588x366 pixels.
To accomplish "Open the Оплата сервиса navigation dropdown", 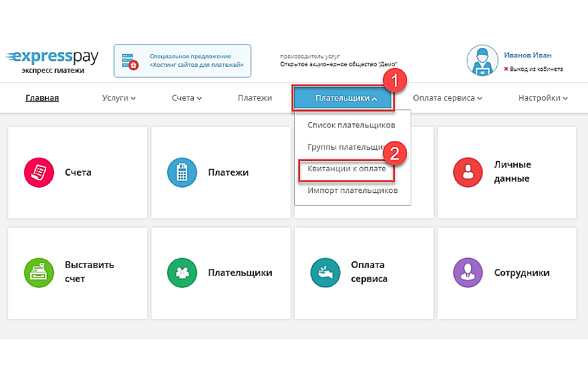I will [447, 98].
